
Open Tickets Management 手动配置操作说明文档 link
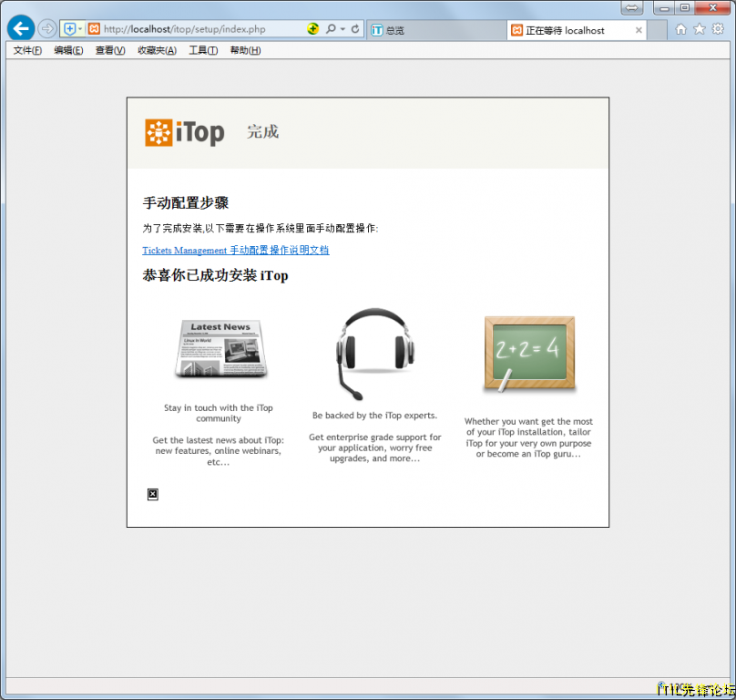236,251
